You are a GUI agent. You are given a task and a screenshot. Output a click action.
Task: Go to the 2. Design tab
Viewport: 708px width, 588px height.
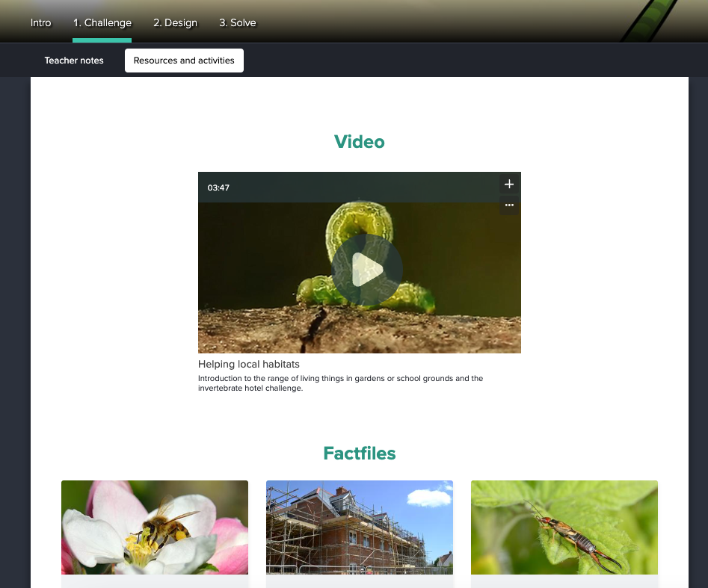tap(175, 22)
